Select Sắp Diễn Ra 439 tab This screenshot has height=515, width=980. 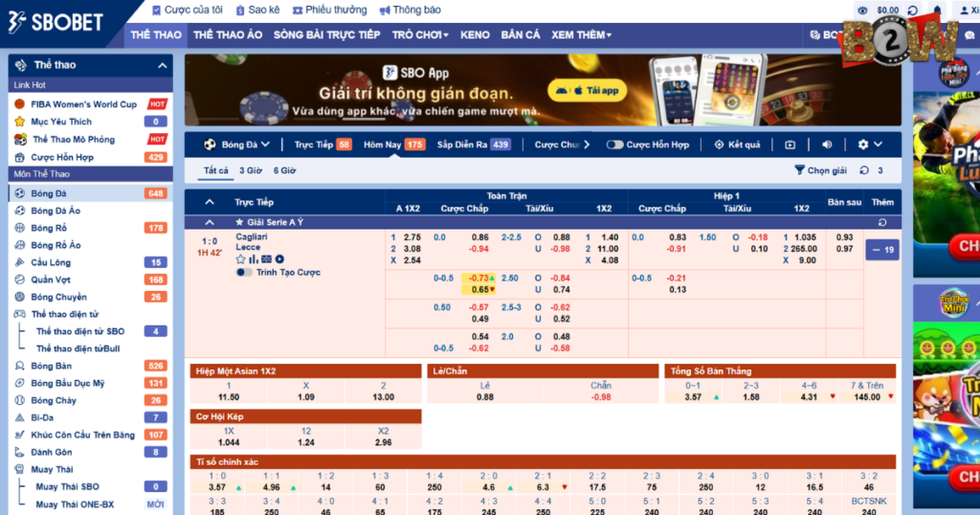click(474, 145)
